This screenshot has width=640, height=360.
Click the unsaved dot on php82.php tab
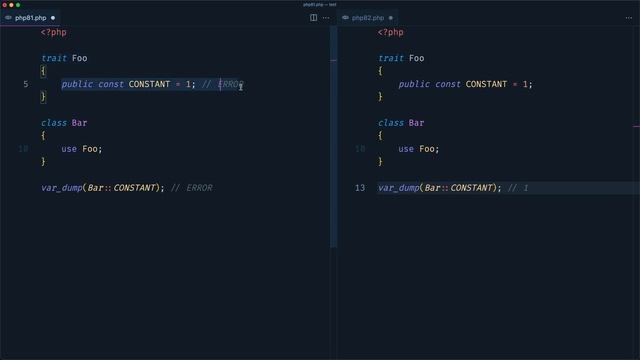[x=391, y=18]
